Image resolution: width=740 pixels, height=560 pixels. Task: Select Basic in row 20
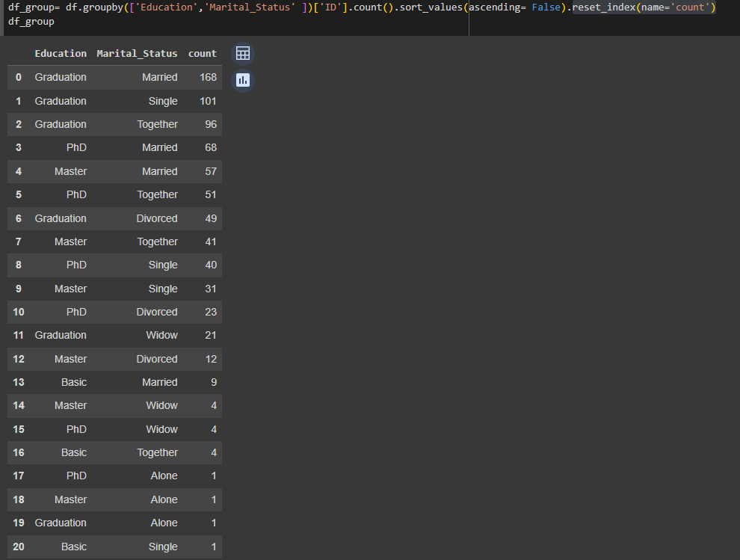click(73, 547)
